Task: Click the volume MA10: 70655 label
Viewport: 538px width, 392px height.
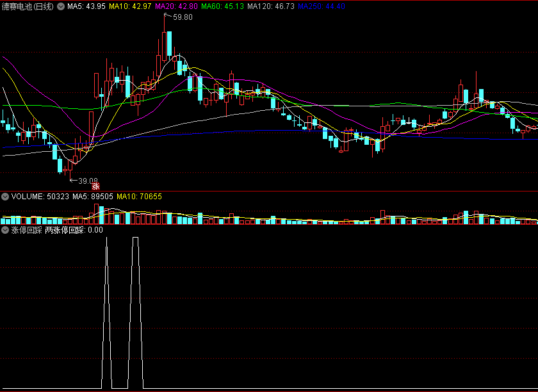Action: coord(140,197)
